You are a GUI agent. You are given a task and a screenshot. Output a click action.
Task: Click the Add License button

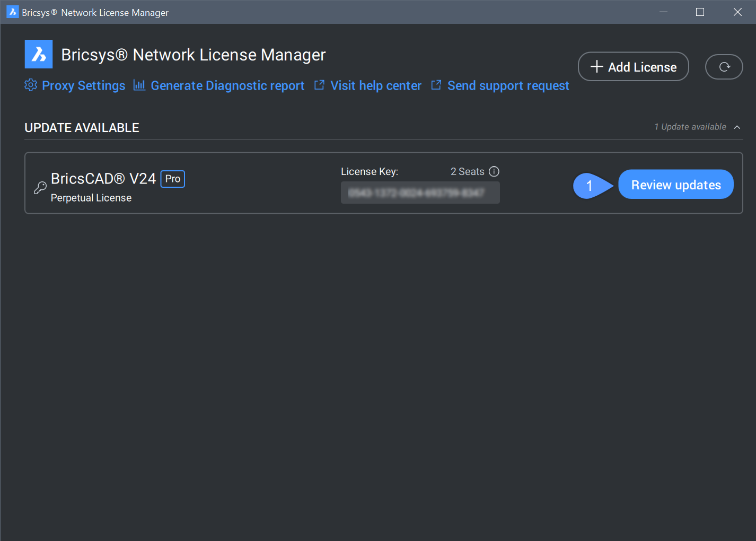pyautogui.click(x=633, y=67)
